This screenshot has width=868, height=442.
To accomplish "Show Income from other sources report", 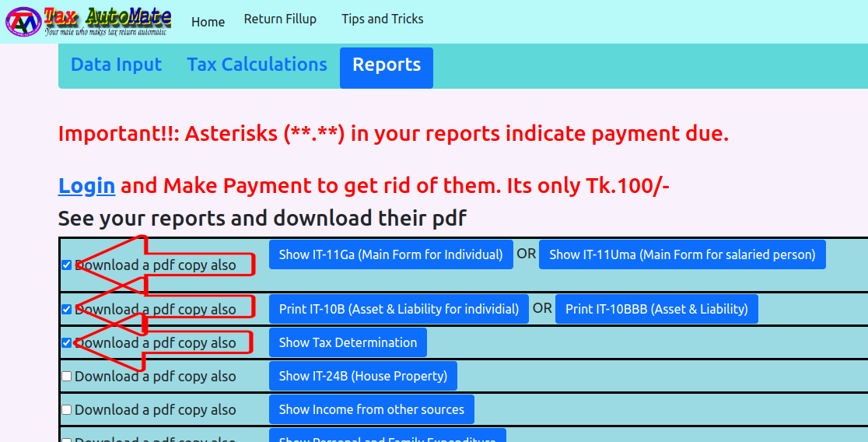I will tap(371, 409).
